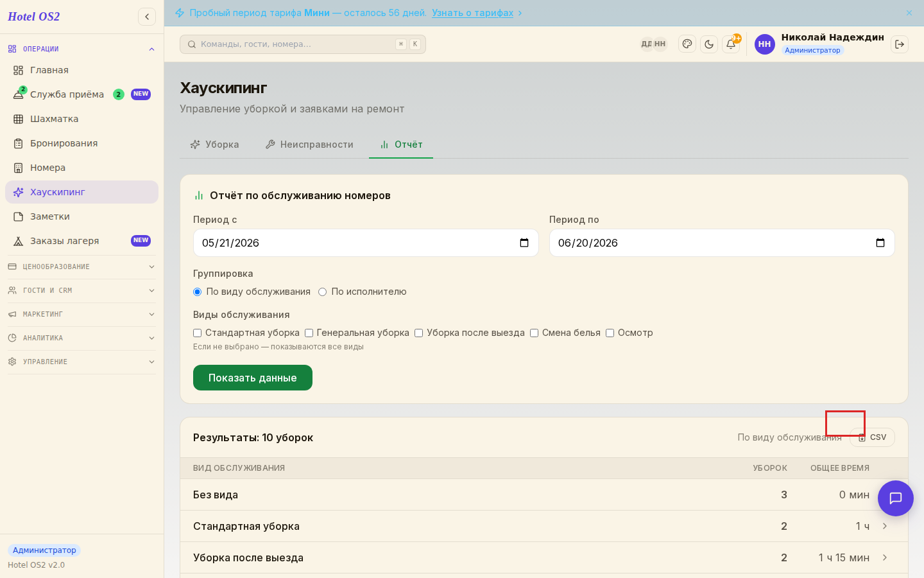The image size is (924, 578).
Task: Edit the Период с date field
Action: (366, 243)
